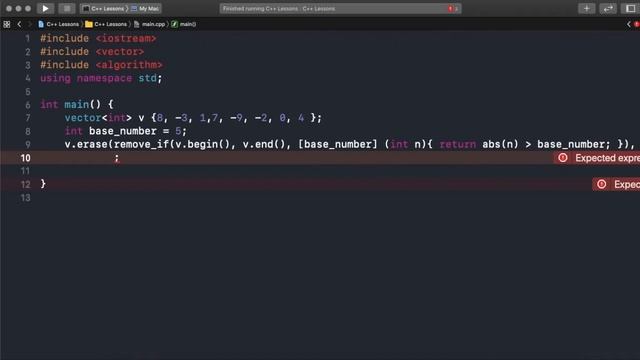640x360 pixels.
Task: Click on 'int main() {' line
Action: click(x=77, y=104)
